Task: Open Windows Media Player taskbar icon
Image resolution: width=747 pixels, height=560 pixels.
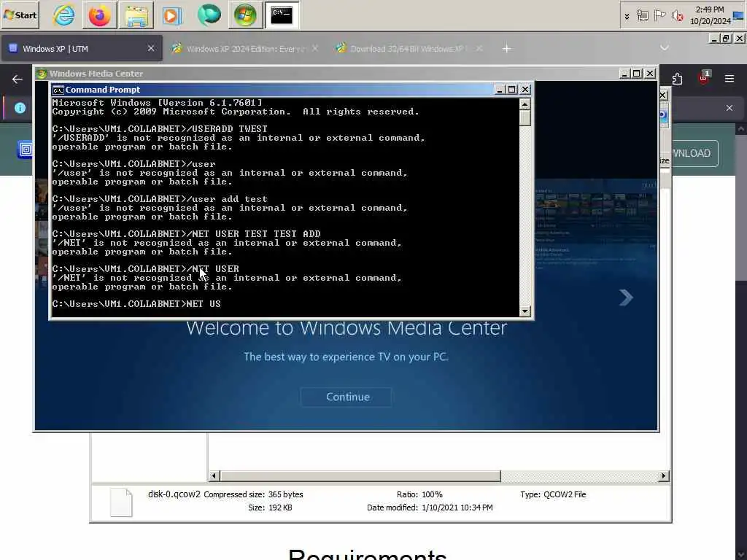Action: tap(172, 15)
